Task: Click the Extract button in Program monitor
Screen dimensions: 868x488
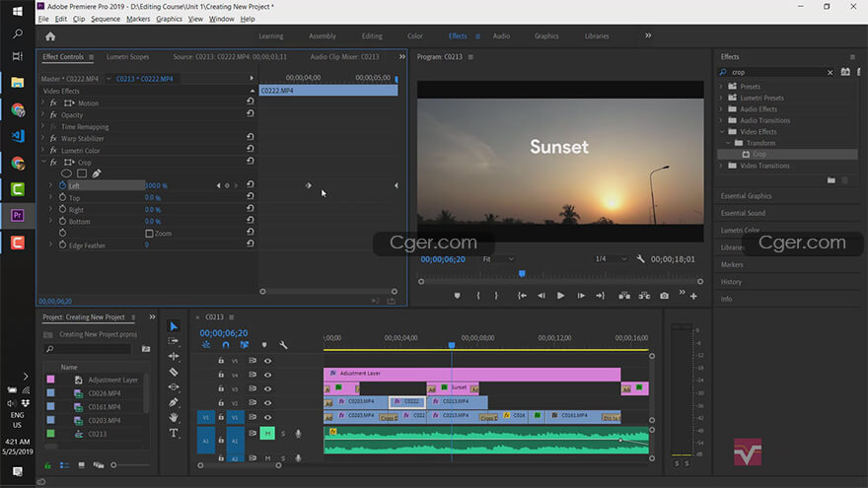Action: (x=644, y=296)
